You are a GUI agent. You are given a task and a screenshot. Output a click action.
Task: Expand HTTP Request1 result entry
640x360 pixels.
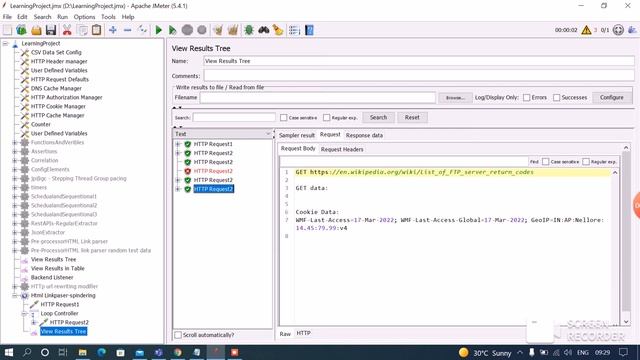(178, 144)
